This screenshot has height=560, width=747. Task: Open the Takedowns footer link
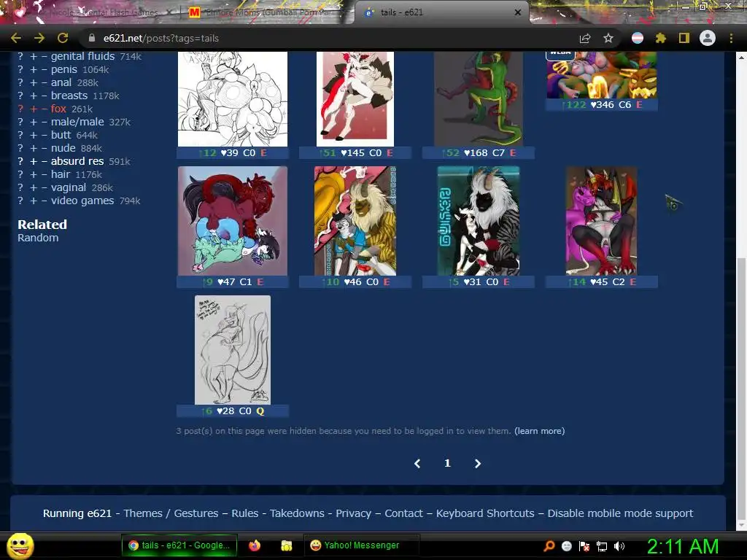[x=298, y=513]
